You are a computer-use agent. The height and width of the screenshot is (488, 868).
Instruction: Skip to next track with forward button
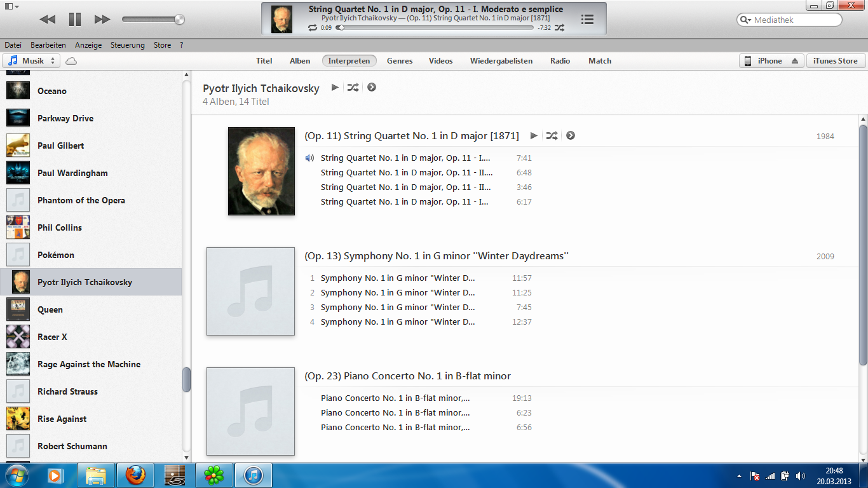pos(102,20)
